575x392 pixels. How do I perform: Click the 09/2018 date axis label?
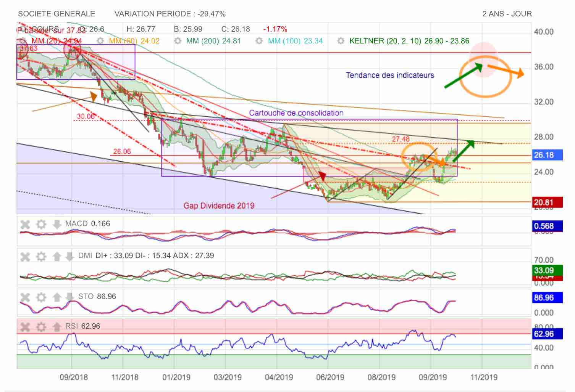(74, 378)
